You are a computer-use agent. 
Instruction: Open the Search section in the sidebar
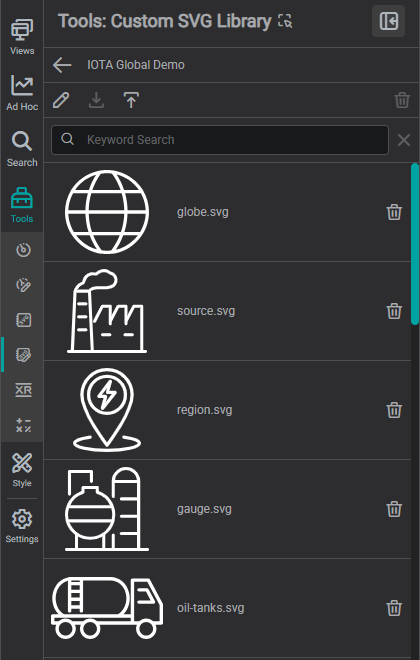point(22,149)
